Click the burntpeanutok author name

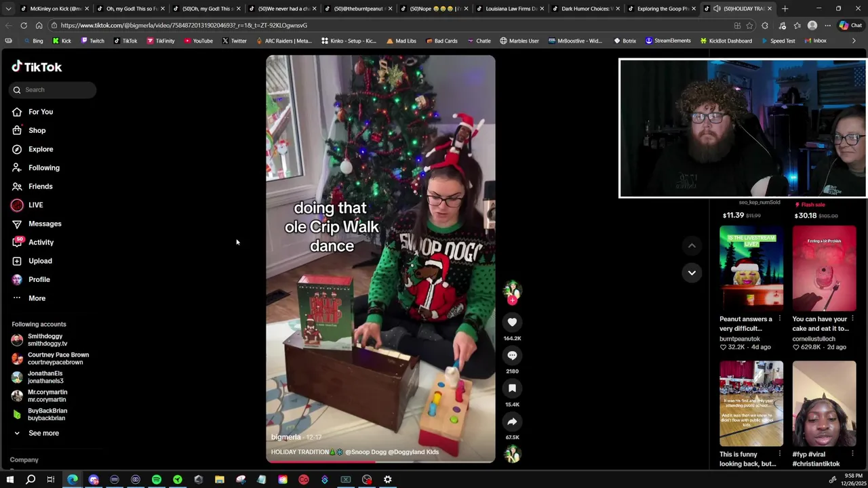[740, 339]
